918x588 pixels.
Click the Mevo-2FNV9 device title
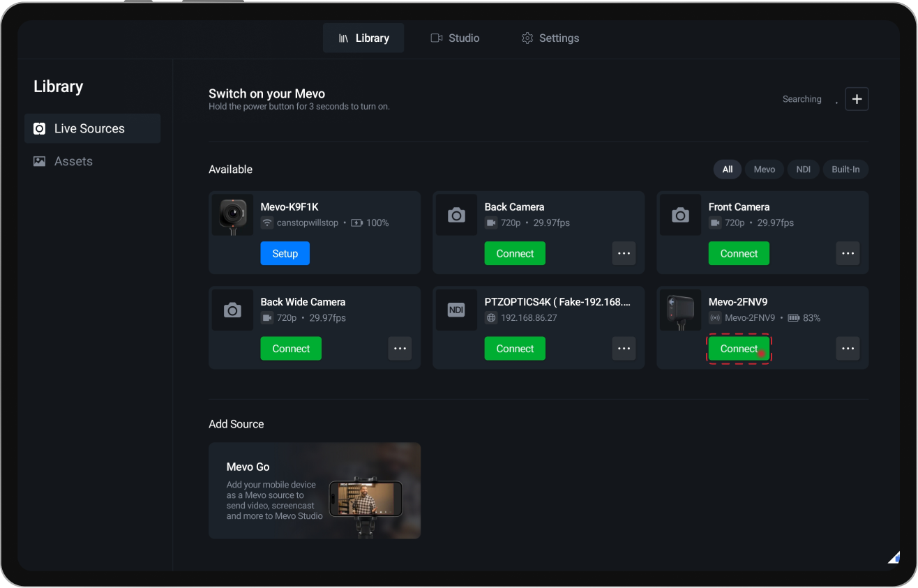click(738, 302)
